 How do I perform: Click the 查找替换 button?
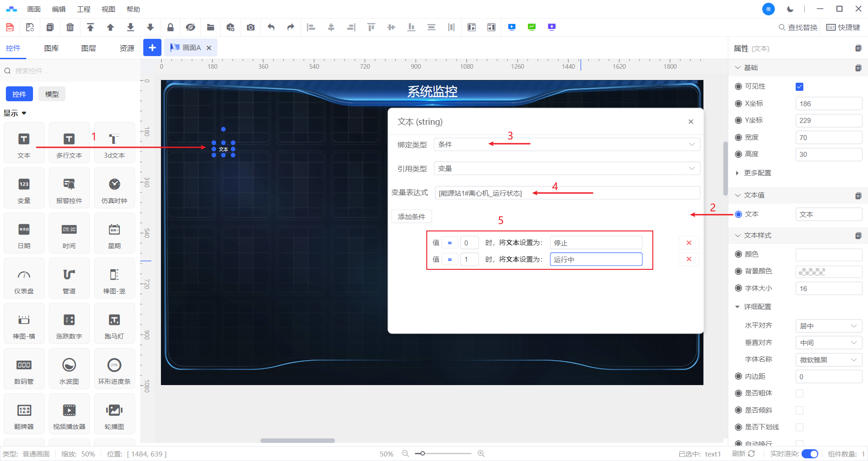click(x=798, y=28)
